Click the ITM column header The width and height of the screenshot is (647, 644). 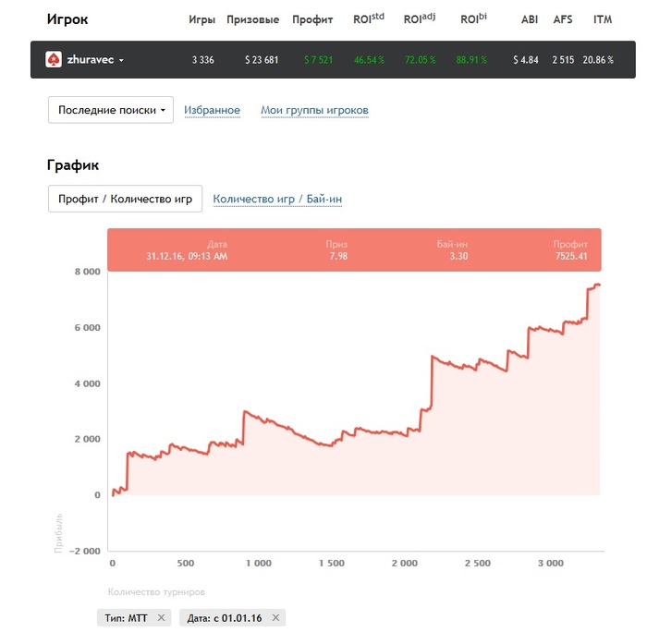[603, 19]
